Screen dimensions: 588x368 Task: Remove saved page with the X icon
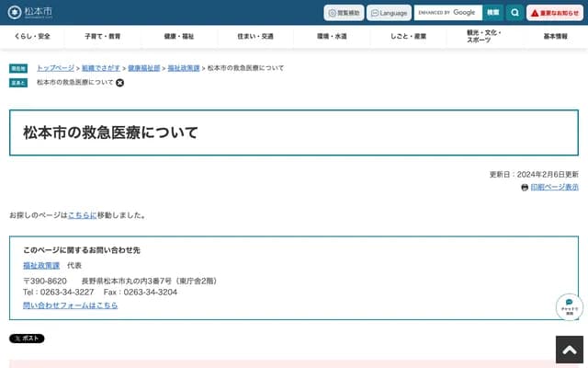[119, 83]
